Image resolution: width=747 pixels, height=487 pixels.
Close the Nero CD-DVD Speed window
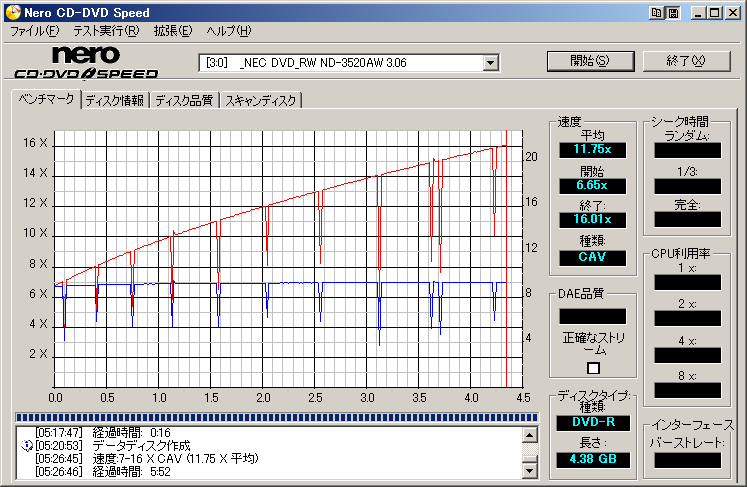(732, 13)
